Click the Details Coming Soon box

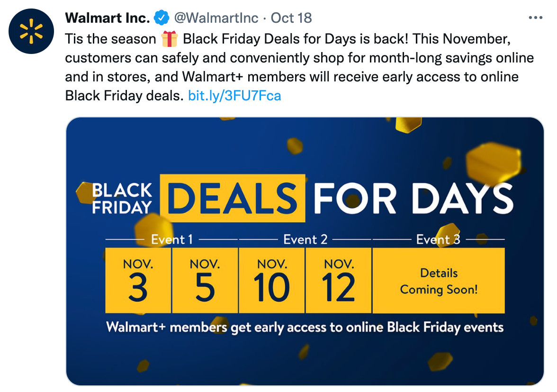pos(439,280)
